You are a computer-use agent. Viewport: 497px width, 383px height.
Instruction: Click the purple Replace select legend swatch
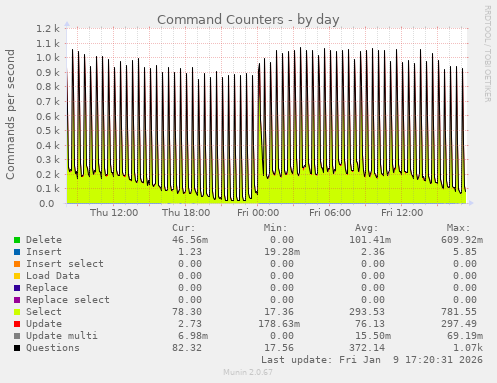[x=17, y=300]
